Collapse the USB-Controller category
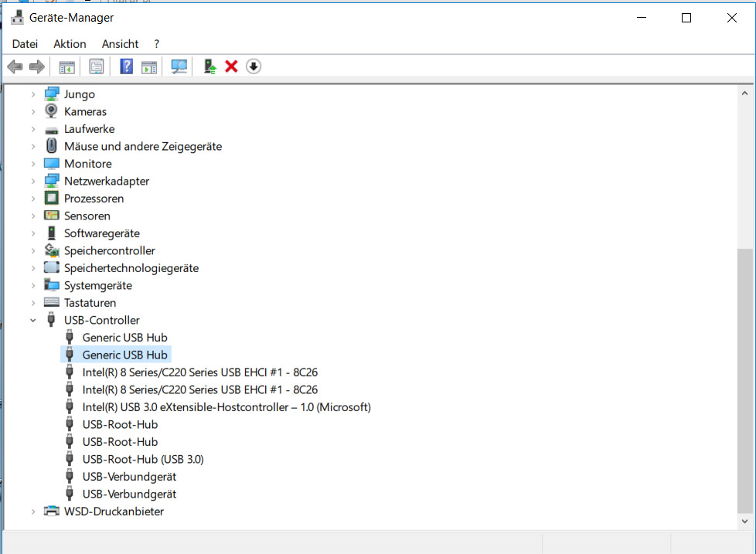The image size is (756, 554). (32, 320)
